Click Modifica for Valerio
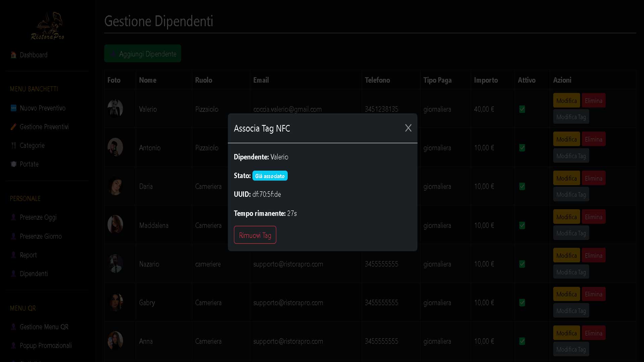644x362 pixels. click(x=567, y=101)
